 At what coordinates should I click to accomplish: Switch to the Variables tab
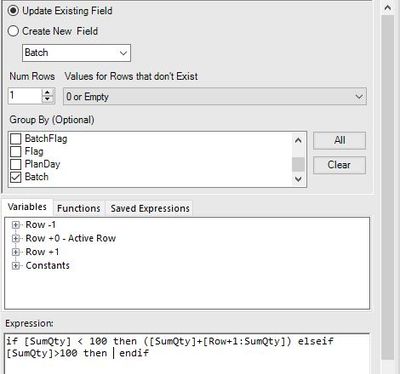pyautogui.click(x=27, y=207)
